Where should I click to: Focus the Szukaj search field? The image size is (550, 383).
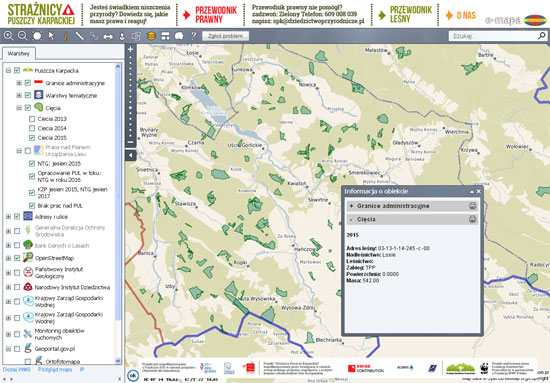(x=494, y=36)
